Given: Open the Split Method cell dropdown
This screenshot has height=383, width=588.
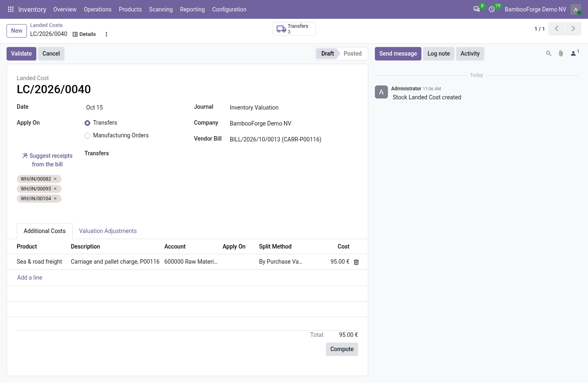Looking at the screenshot, I should pyautogui.click(x=281, y=262).
